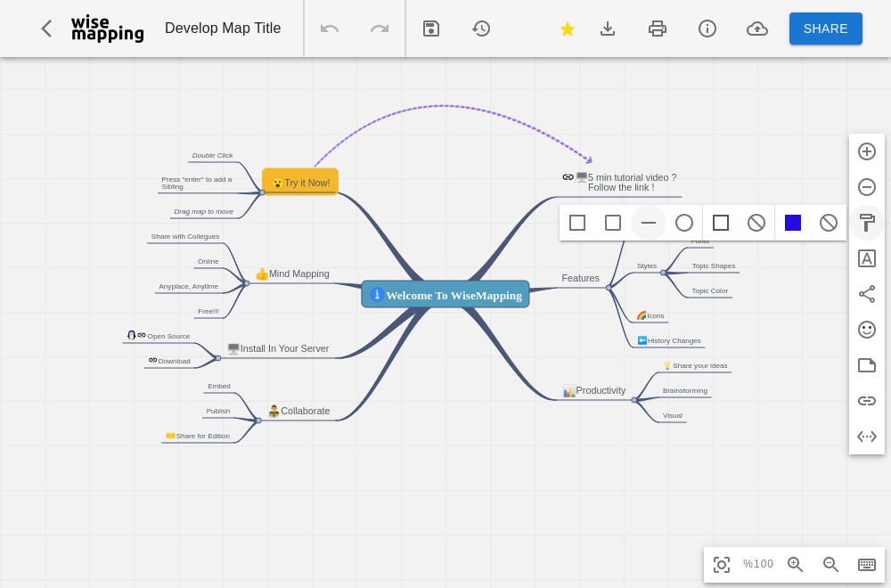The height and width of the screenshot is (588, 891).
Task: Open the changes history clock icon
Action: coord(481,29)
